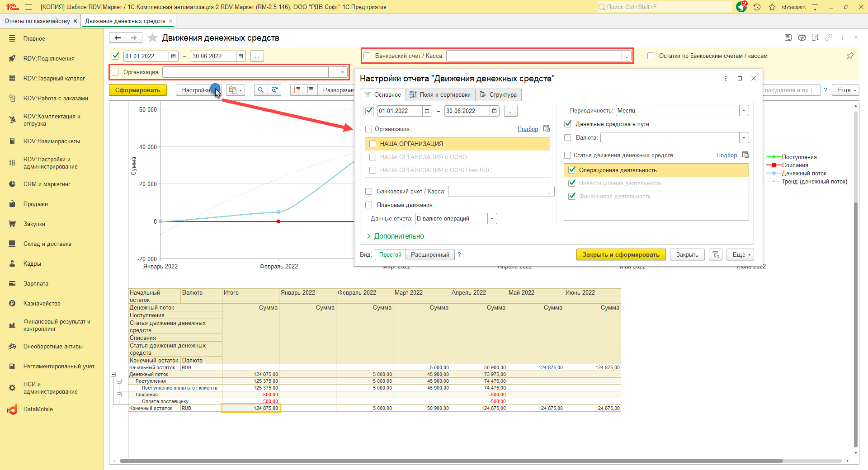868x470 pixels.
Task: Open the print icon in report header
Action: [802, 38]
